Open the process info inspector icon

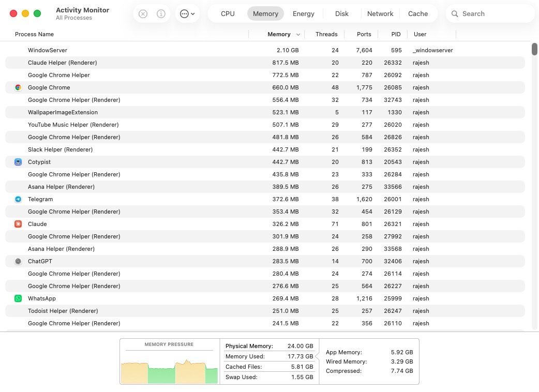[161, 14]
